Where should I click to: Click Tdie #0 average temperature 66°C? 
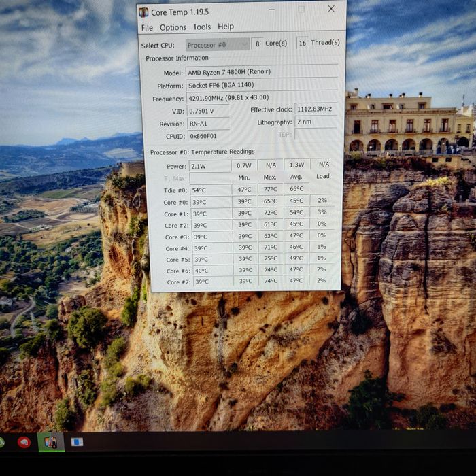coord(296,188)
